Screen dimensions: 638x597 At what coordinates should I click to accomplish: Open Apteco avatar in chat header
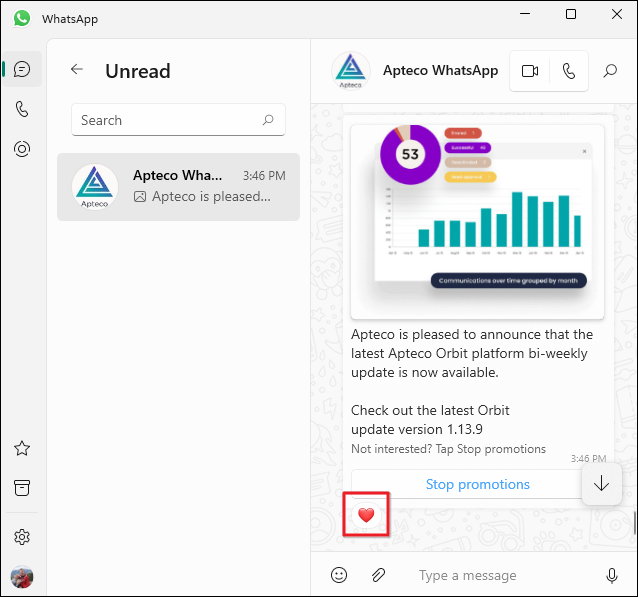(351, 71)
